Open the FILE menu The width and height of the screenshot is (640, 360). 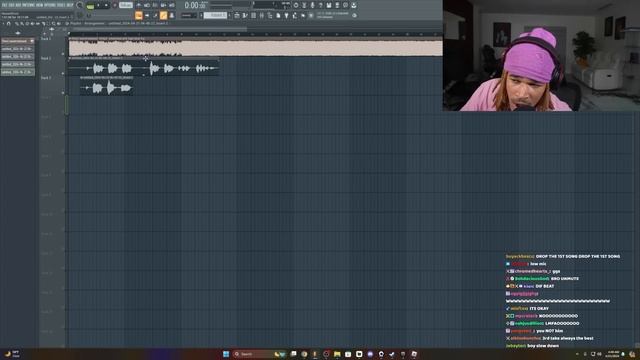click(x=4, y=5)
